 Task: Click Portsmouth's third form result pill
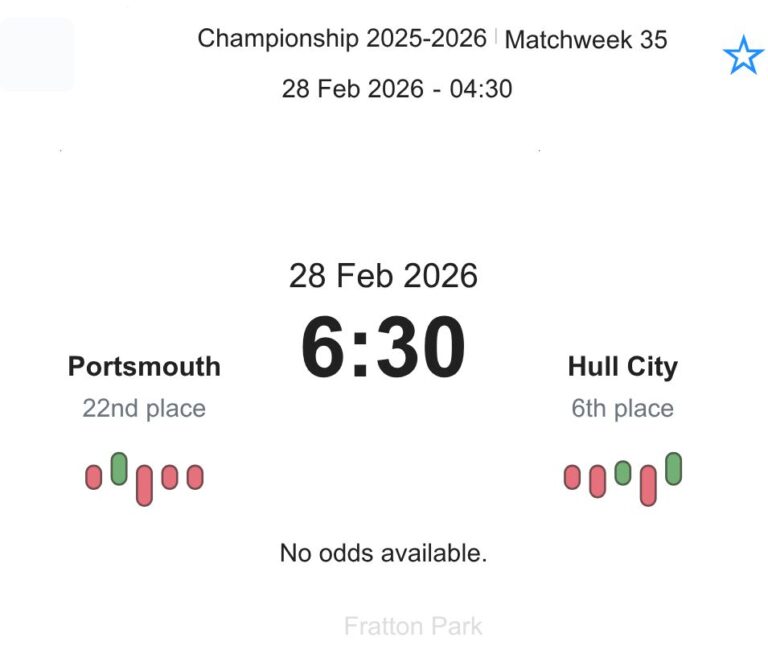click(144, 485)
